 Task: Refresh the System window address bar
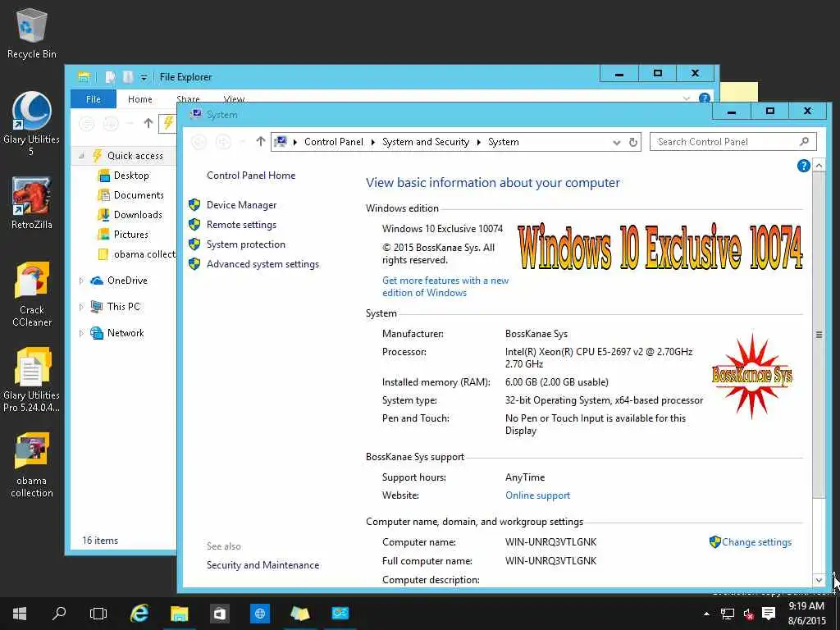tap(633, 142)
